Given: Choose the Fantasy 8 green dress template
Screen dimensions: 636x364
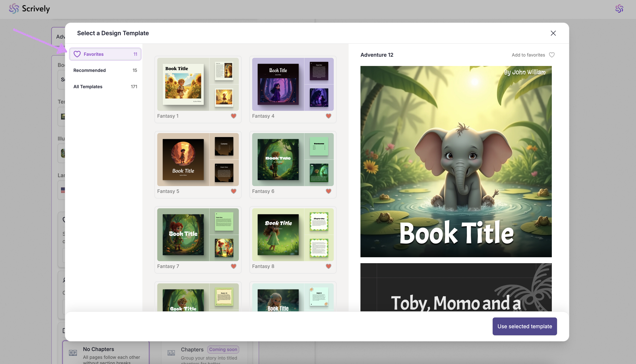Looking at the screenshot, I should [293, 235].
